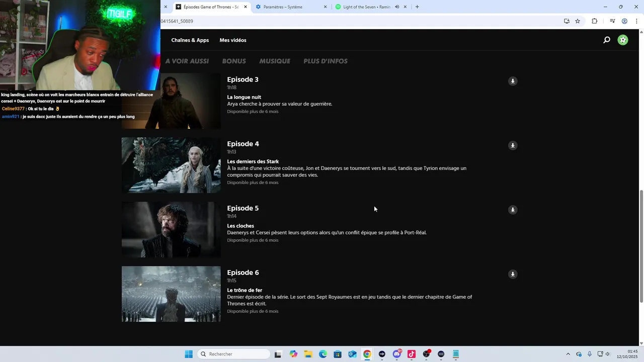Click the microphone icon in system tray
The image size is (644, 362).
(590, 354)
